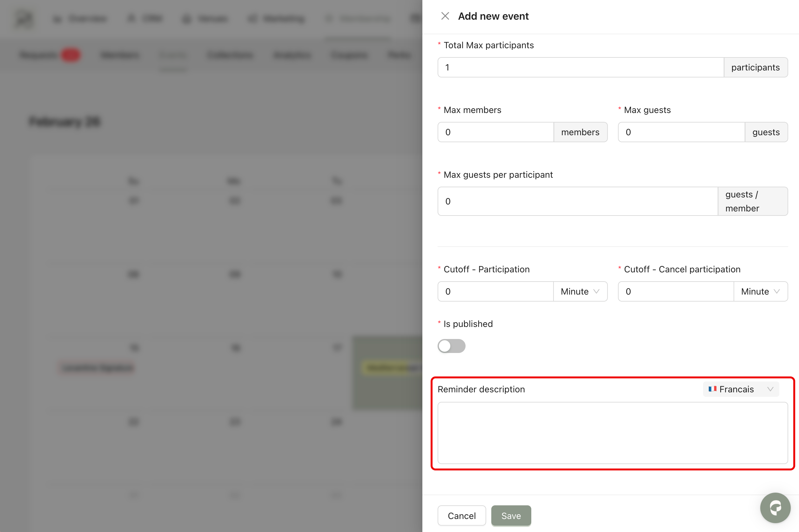The height and width of the screenshot is (532, 799).
Task: Open the support chat bubble icon
Action: pos(775,508)
